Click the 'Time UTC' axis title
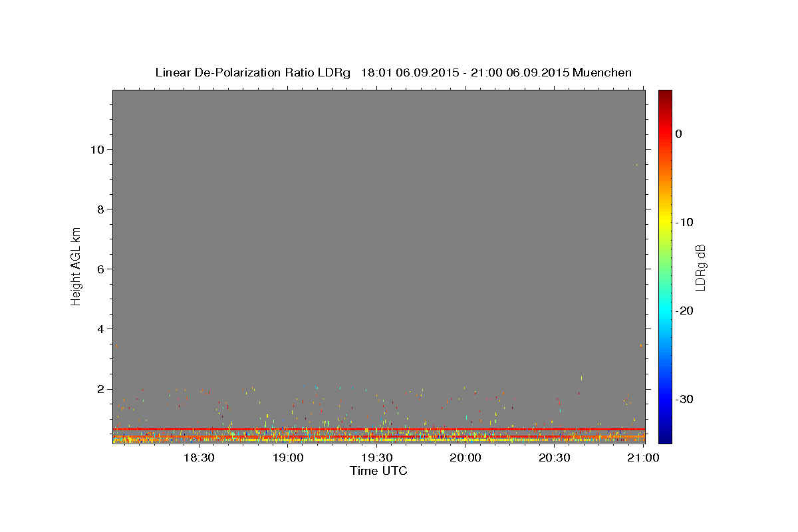The width and height of the screenshot is (798, 532). coord(378,471)
